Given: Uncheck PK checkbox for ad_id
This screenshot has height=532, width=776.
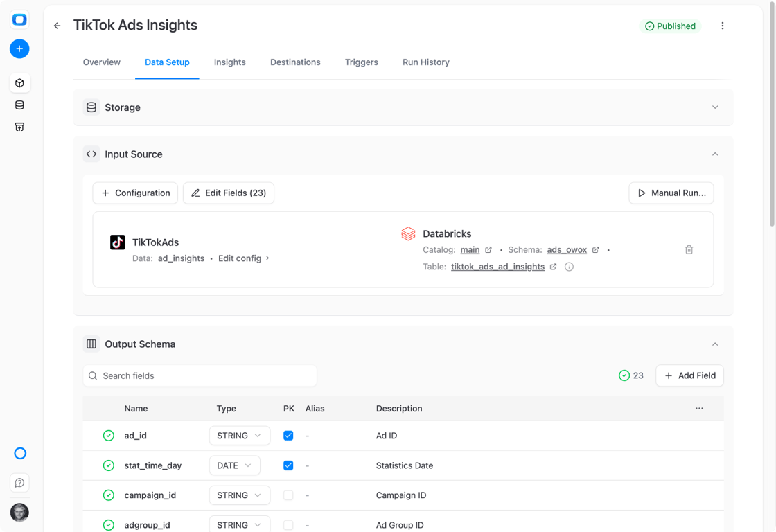Looking at the screenshot, I should pos(288,436).
